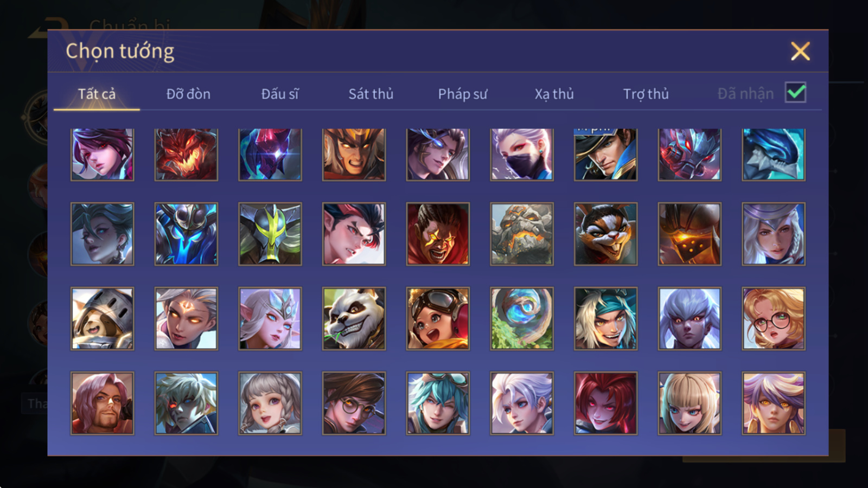This screenshot has width=868, height=488.
Task: Close the Chọn tướng dialog
Action: click(x=800, y=52)
